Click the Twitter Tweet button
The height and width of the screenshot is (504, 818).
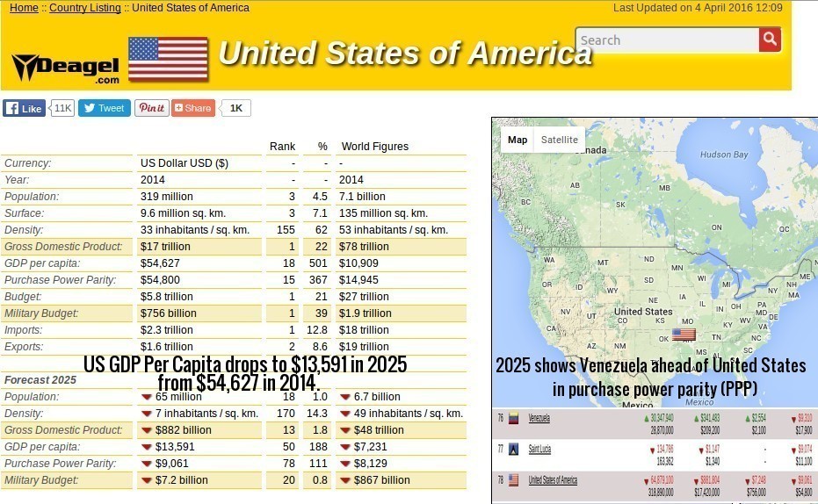(x=105, y=108)
